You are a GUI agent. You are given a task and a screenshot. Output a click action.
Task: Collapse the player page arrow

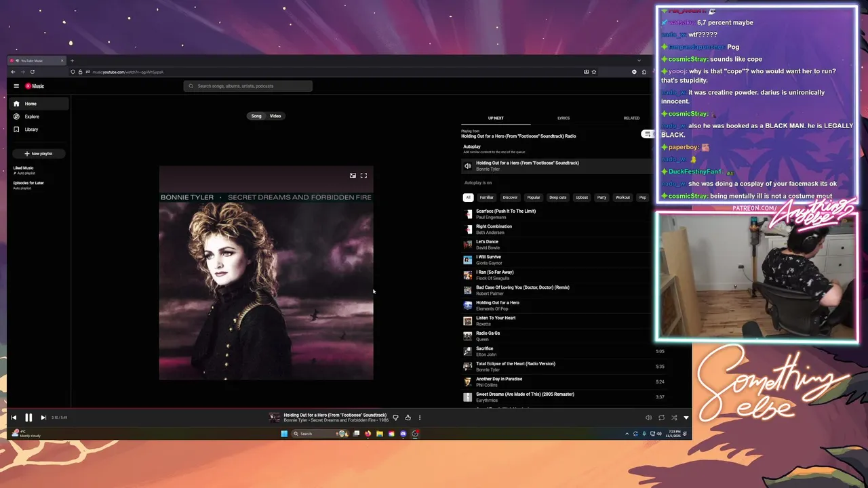(x=686, y=418)
